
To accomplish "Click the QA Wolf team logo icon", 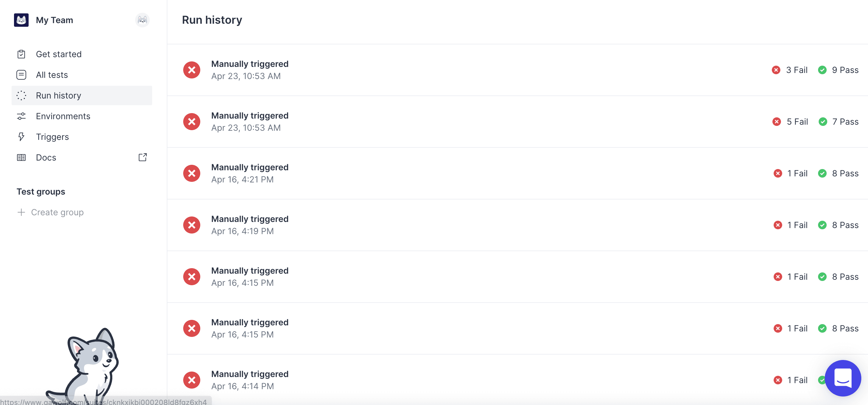I will click(21, 20).
